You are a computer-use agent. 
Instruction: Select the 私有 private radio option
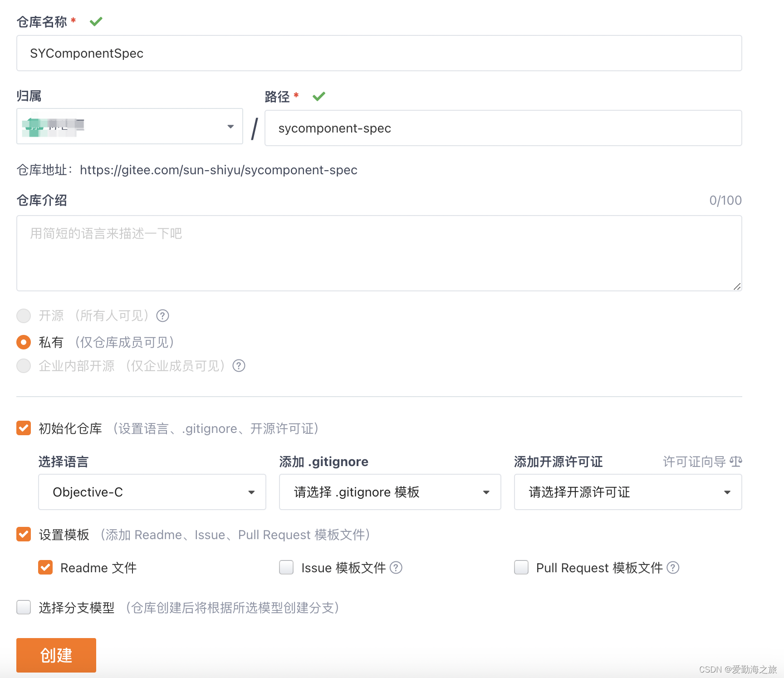[x=24, y=342]
